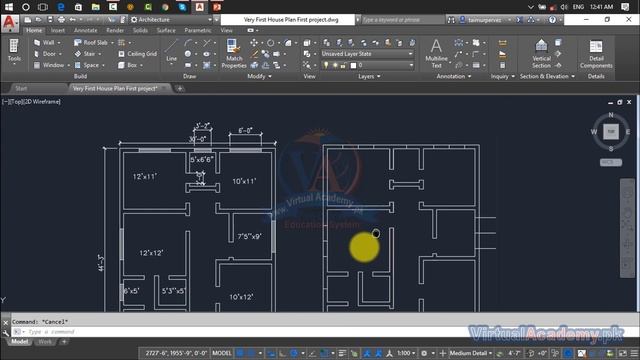Screen dimensions: 640x360
Task: Switch to the Work layout tab
Action: point(45,342)
